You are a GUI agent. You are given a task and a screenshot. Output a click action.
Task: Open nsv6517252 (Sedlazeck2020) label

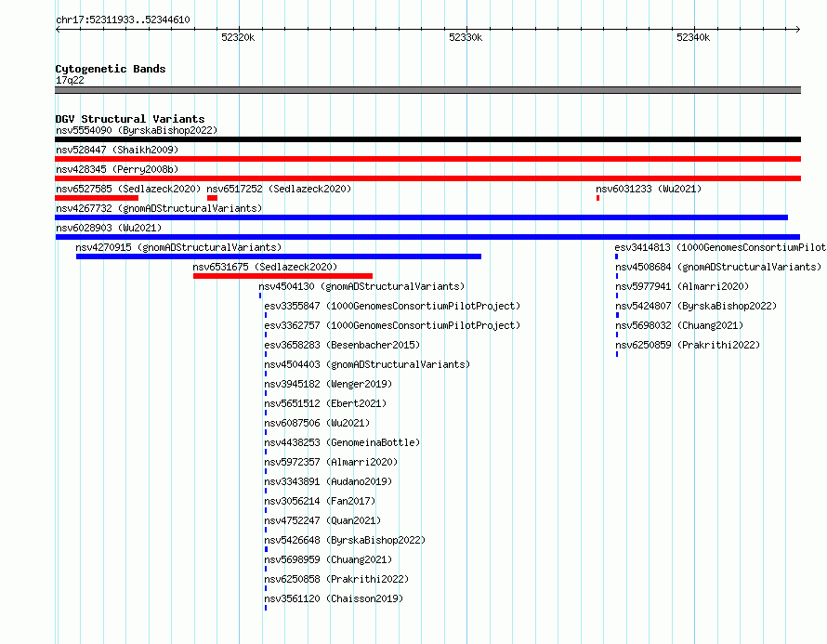[279, 189]
